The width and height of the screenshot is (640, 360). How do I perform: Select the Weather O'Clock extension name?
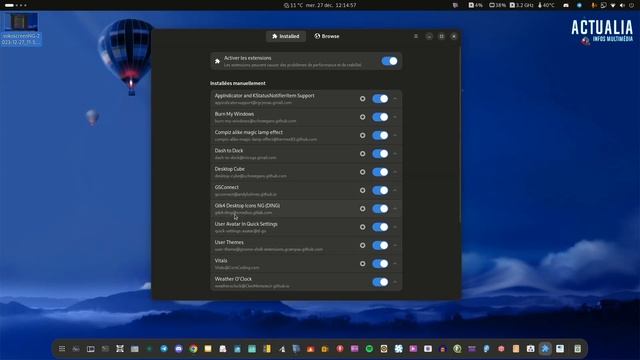point(233,279)
